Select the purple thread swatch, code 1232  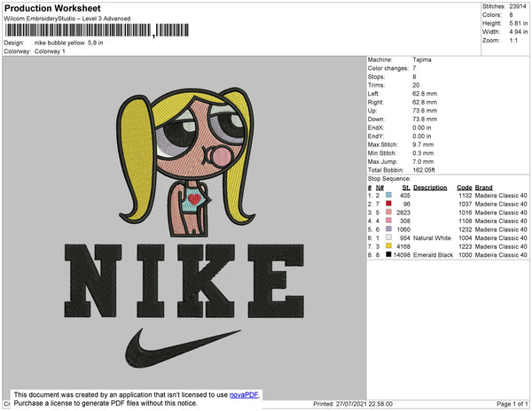coord(388,229)
